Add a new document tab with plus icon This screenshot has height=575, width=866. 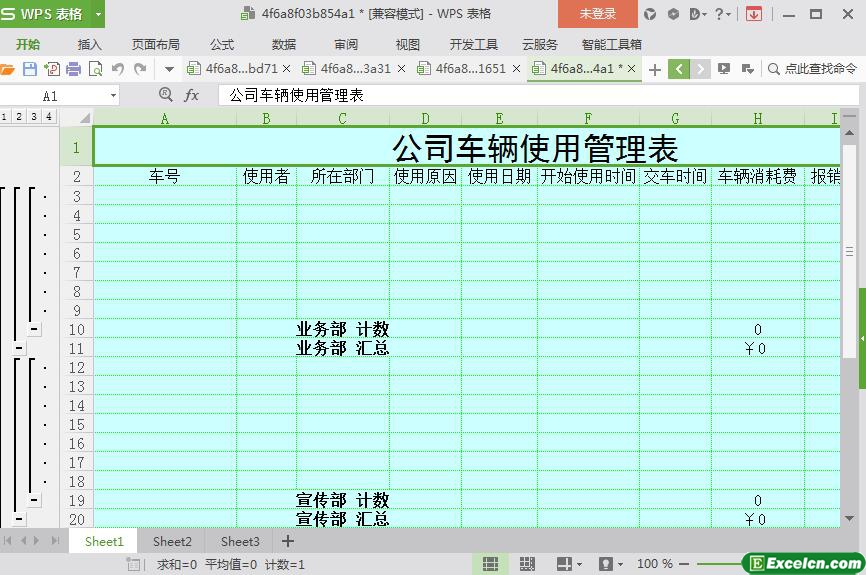655,69
